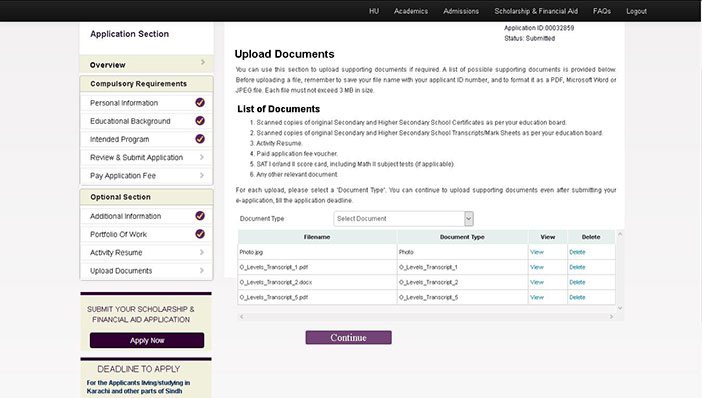
Task: Click checkmark icon beside Educational Background
Action: pyautogui.click(x=200, y=121)
